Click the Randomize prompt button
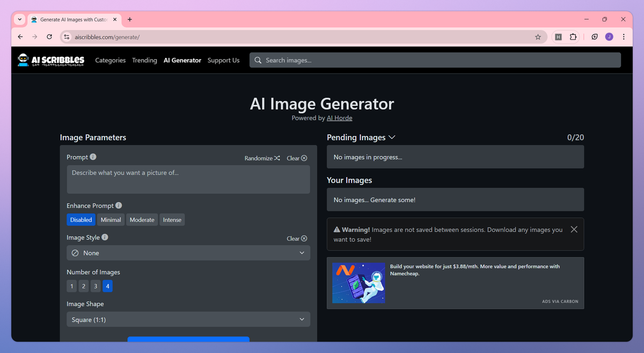 (x=262, y=158)
